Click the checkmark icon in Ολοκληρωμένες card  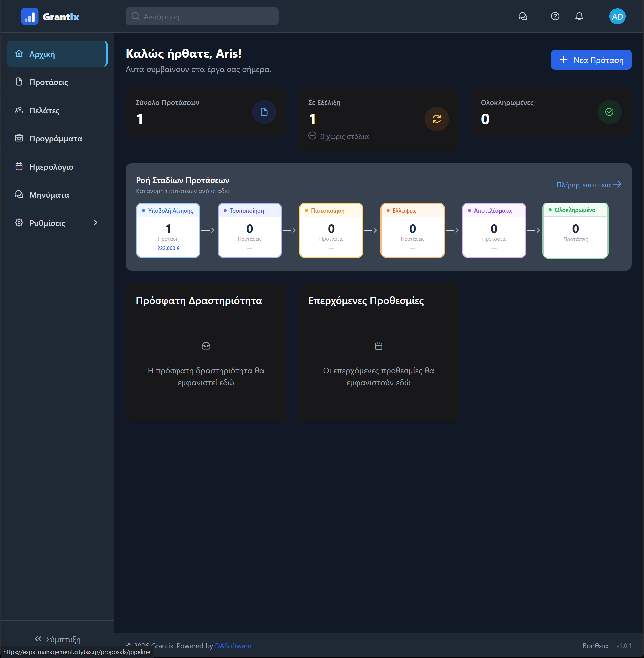609,112
